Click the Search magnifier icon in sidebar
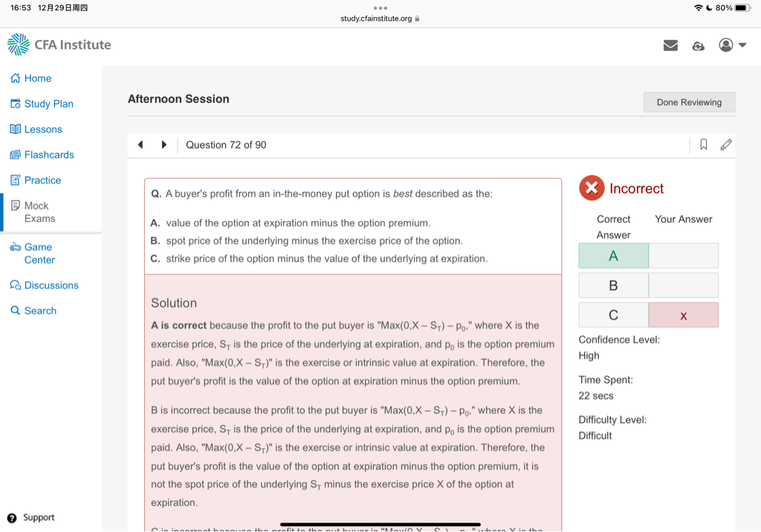Viewport: 761px width, 532px height. (15, 311)
